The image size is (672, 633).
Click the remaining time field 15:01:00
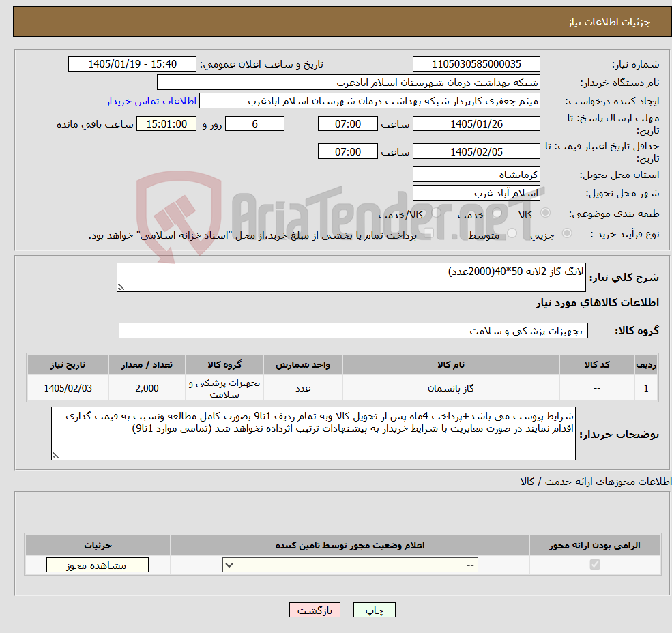(x=166, y=124)
